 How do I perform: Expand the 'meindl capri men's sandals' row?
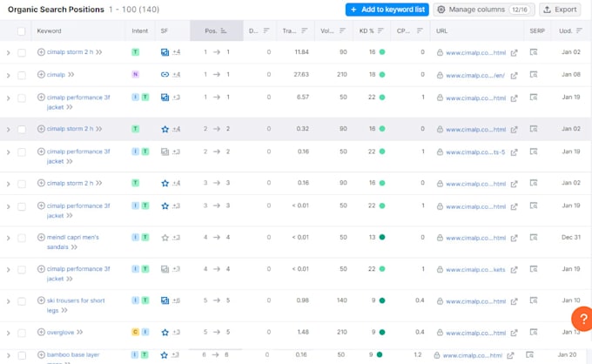pyautogui.click(x=9, y=238)
